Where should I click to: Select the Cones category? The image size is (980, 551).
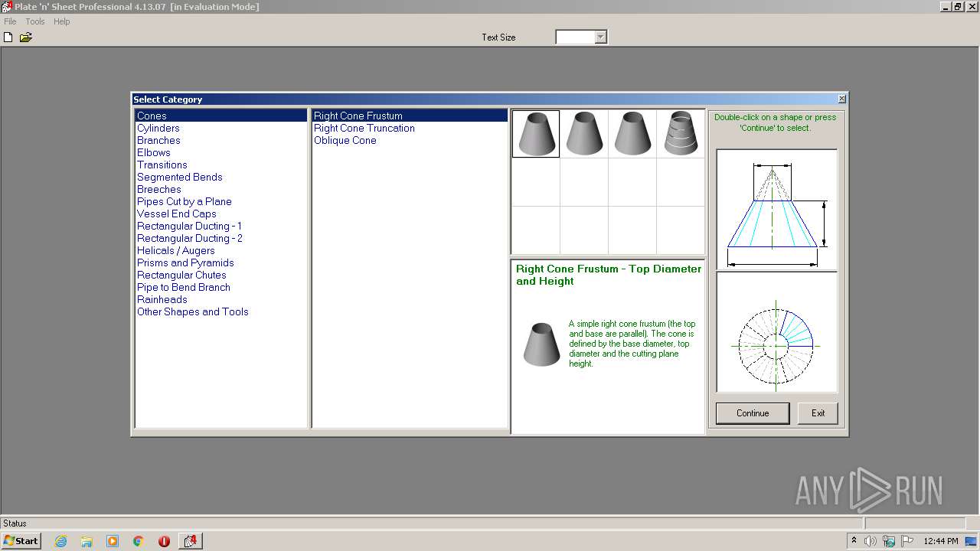point(221,116)
